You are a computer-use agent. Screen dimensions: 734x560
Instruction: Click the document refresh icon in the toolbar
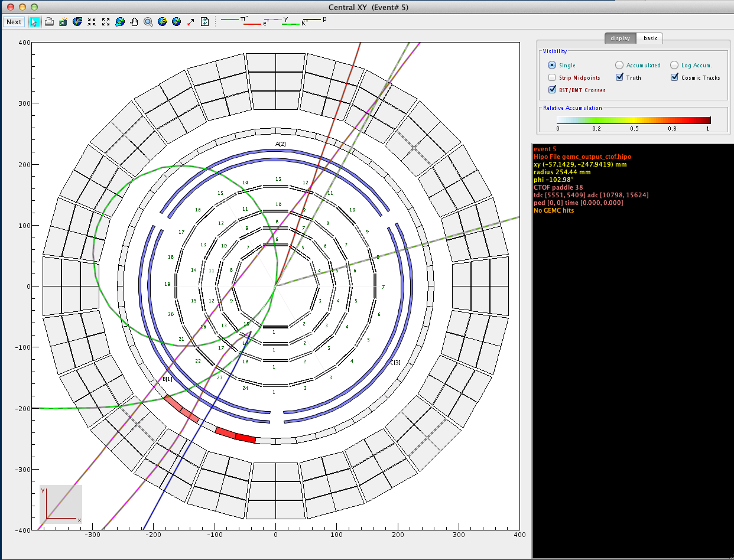coord(205,22)
